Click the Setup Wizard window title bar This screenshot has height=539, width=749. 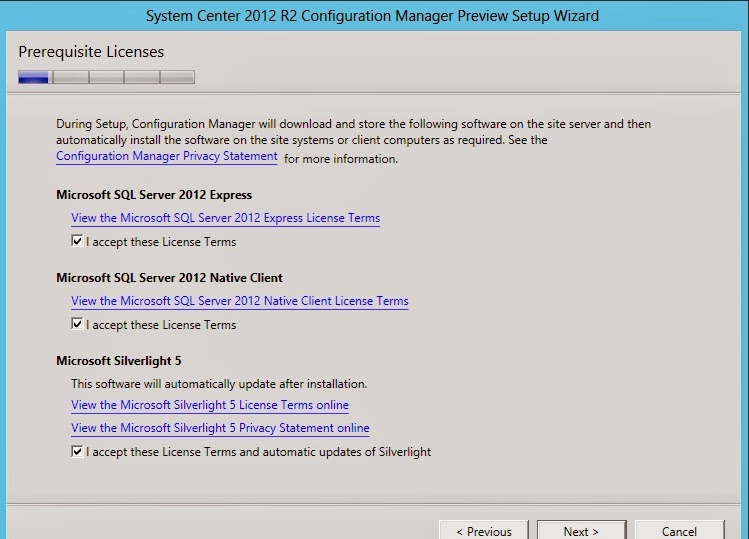374,16
